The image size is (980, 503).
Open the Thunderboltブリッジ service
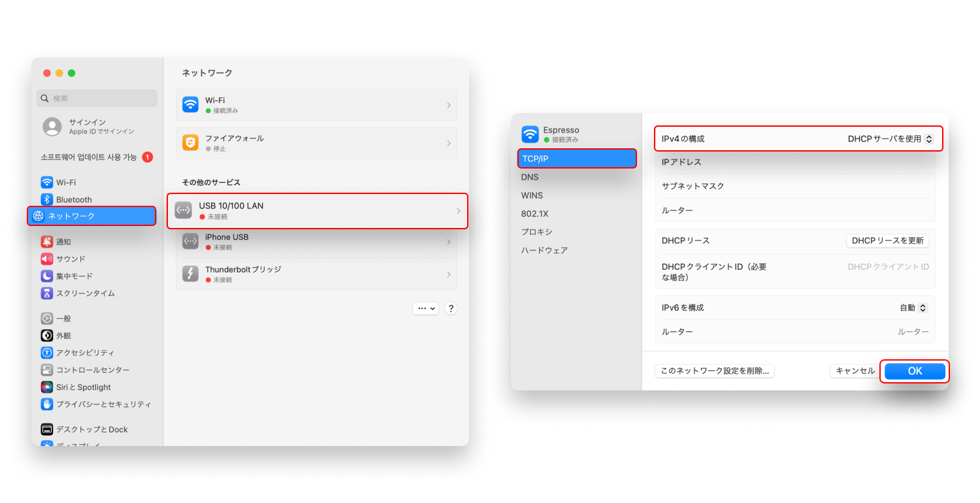pos(317,274)
